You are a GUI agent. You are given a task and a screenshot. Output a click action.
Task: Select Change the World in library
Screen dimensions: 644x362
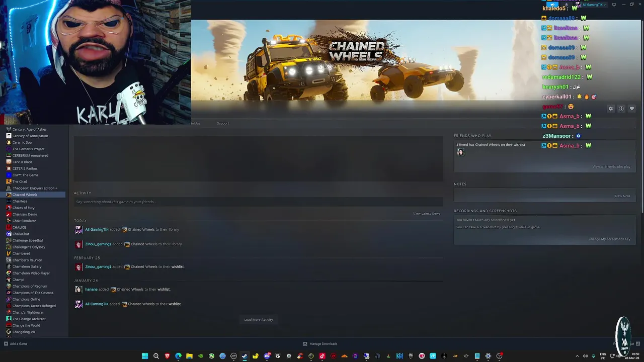point(33,325)
